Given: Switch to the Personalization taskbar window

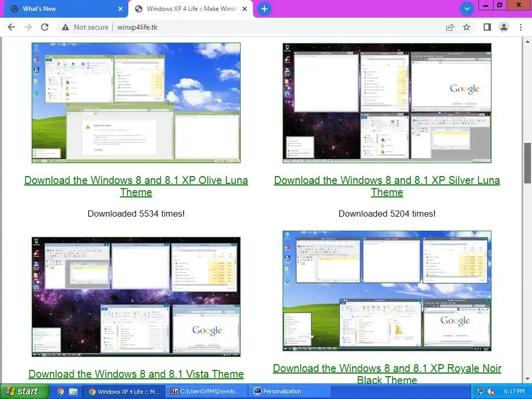Looking at the screenshot, I should [289, 392].
